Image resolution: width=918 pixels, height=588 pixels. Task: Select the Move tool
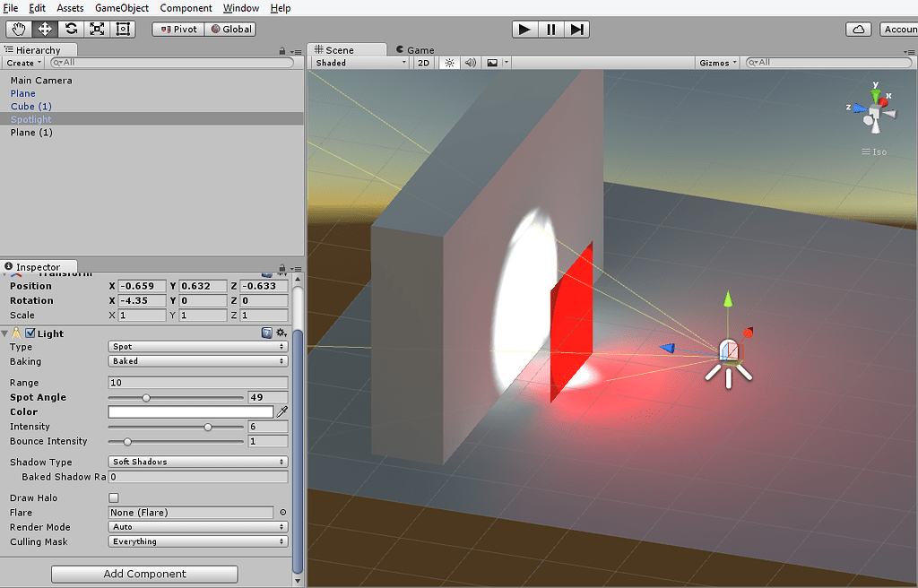click(x=43, y=29)
